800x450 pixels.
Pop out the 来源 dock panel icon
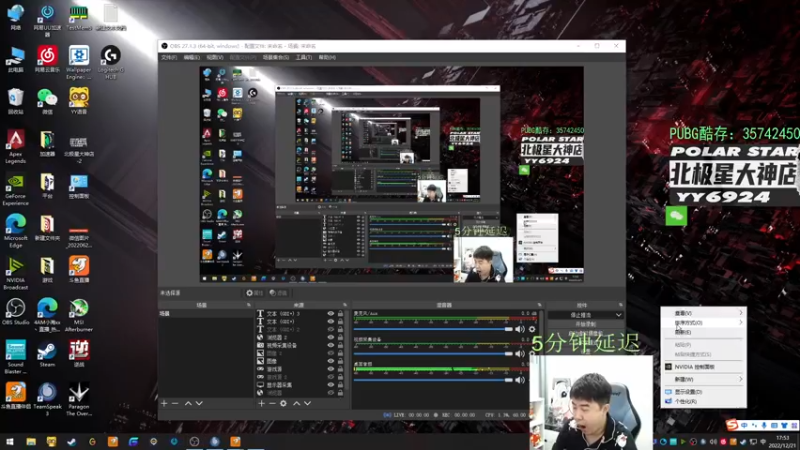click(x=345, y=305)
